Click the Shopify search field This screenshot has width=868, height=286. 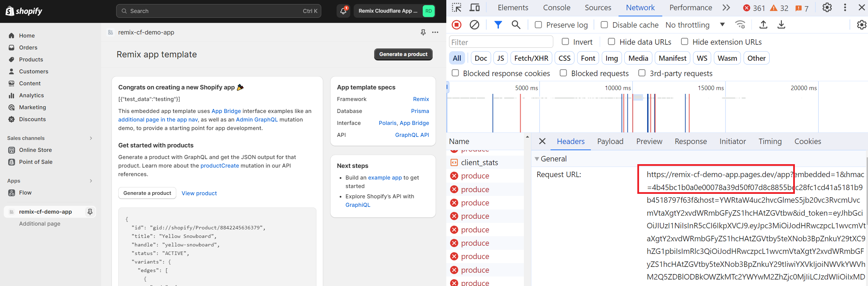(x=219, y=11)
